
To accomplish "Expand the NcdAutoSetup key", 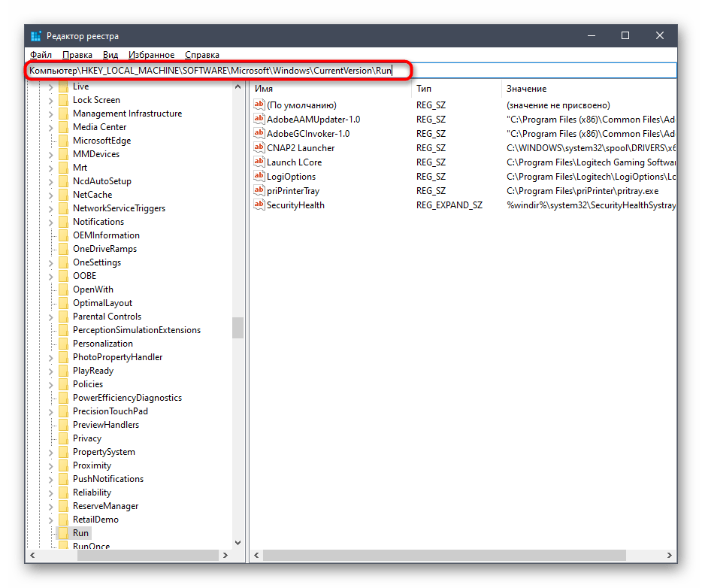I will 50,182.
